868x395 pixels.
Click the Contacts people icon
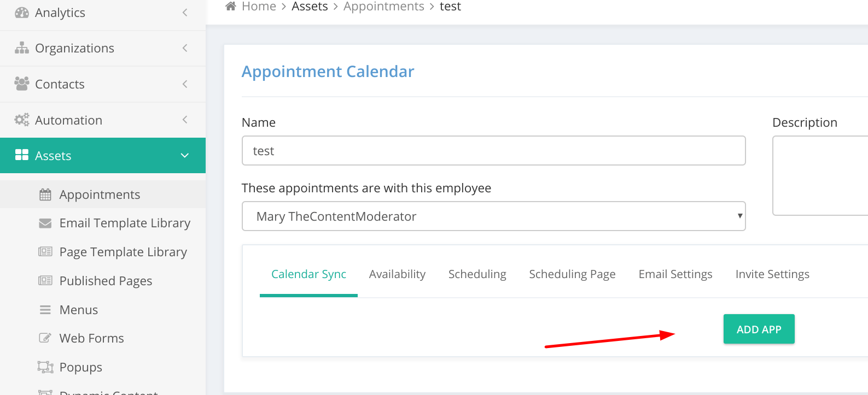[x=22, y=84]
